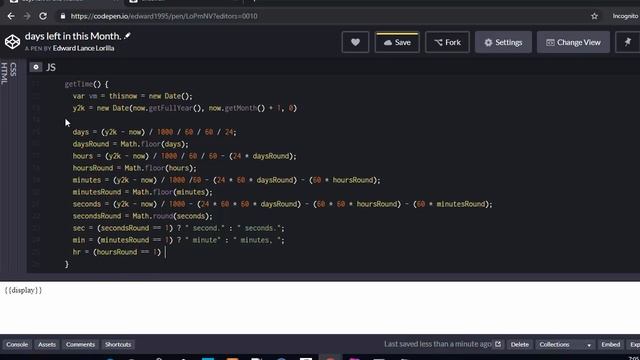Open the Comments panel
The width and height of the screenshot is (640, 360).
coord(80,344)
